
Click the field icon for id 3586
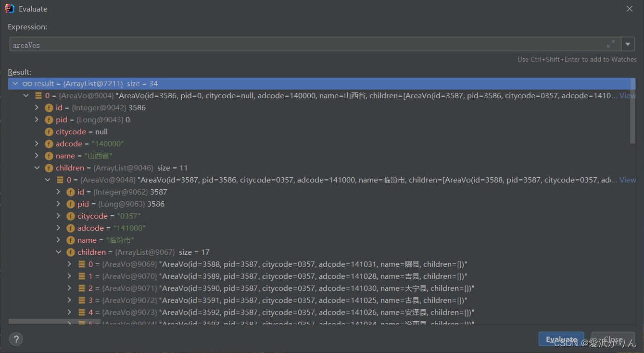coord(49,108)
